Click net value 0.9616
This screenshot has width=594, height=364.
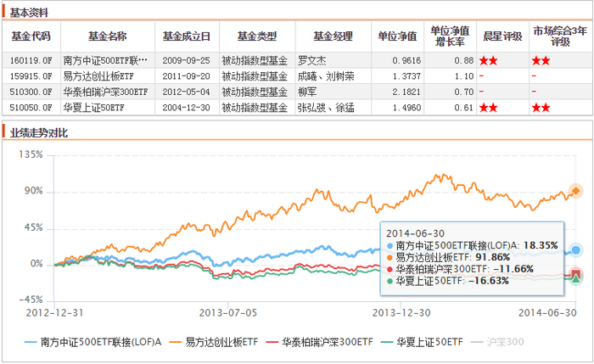click(x=406, y=60)
